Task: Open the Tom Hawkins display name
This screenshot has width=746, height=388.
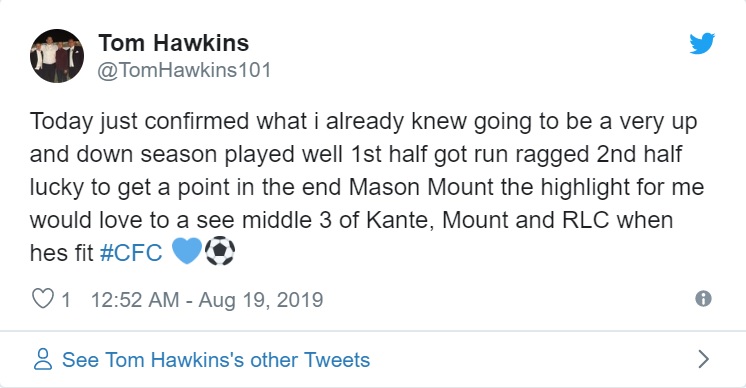Action: tap(174, 43)
